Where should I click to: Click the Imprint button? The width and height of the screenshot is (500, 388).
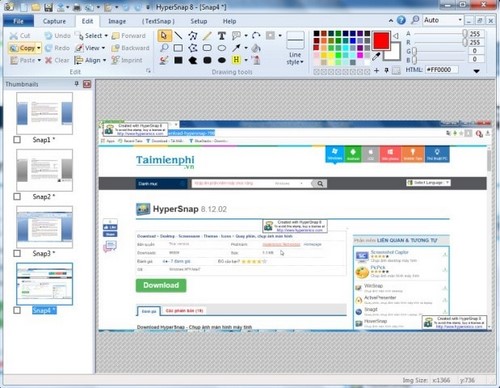pyautogui.click(x=127, y=60)
